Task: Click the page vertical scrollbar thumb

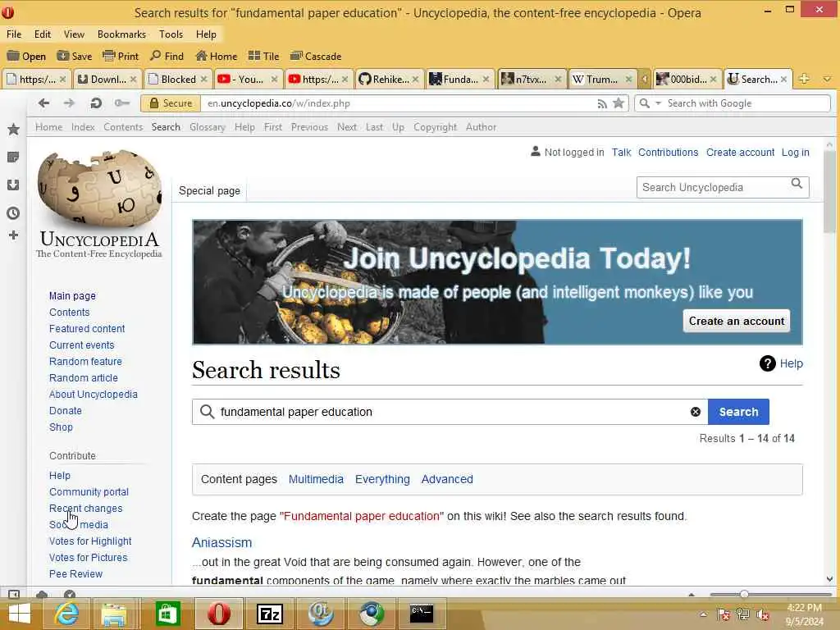Action: click(x=830, y=192)
